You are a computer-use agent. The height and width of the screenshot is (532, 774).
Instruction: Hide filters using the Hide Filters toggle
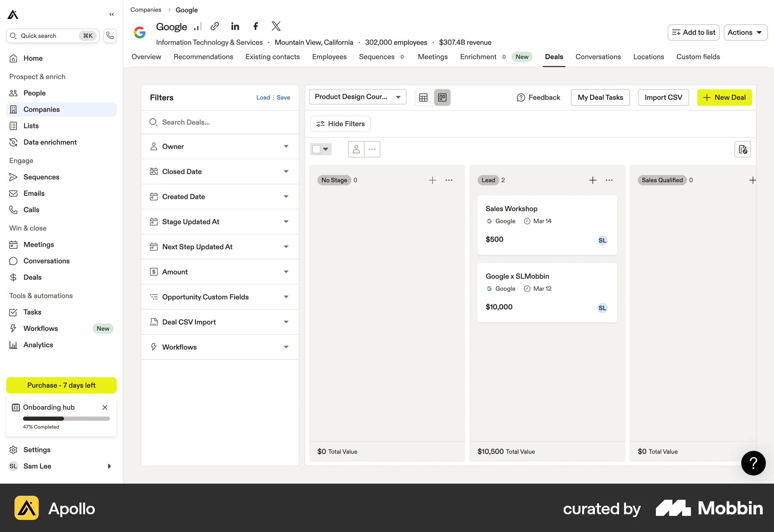pos(340,124)
